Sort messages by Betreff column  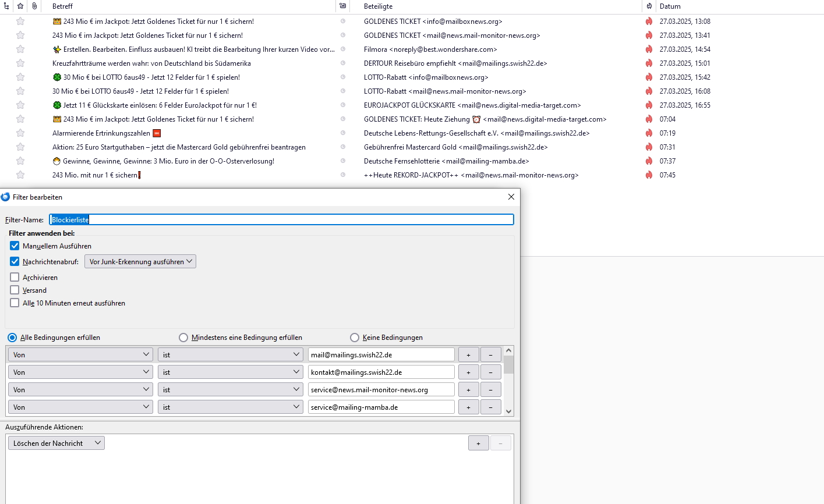[175, 6]
